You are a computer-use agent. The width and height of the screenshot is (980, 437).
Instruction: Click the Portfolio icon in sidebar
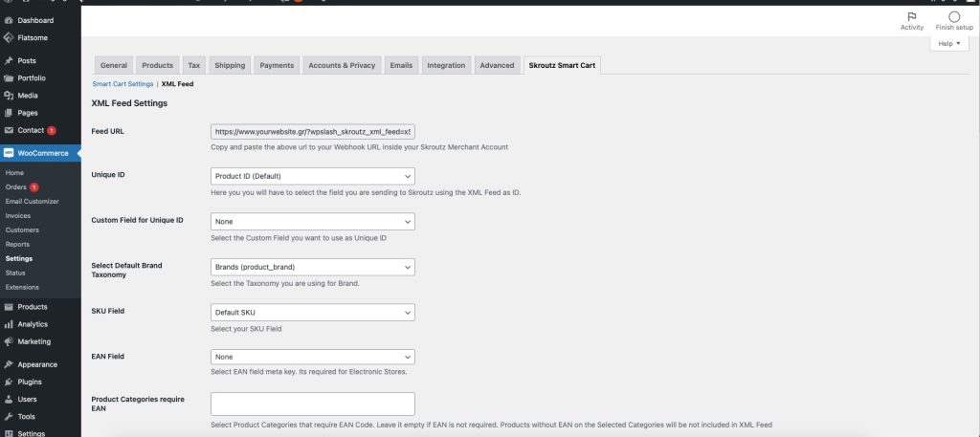click(8, 78)
